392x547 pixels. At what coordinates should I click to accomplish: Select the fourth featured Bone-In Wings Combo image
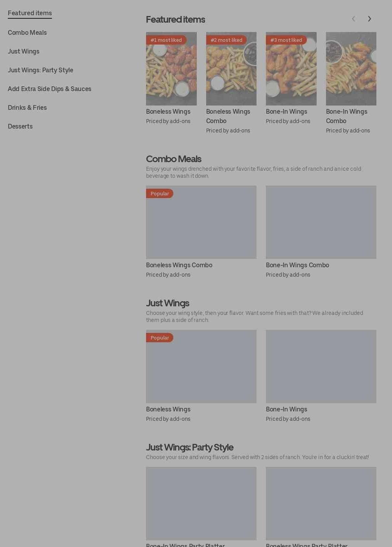351,69
